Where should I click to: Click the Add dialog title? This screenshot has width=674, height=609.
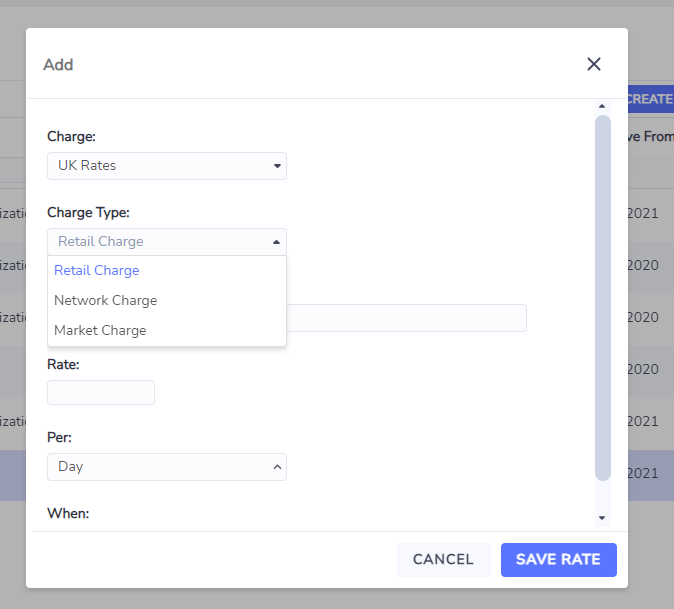(x=58, y=65)
